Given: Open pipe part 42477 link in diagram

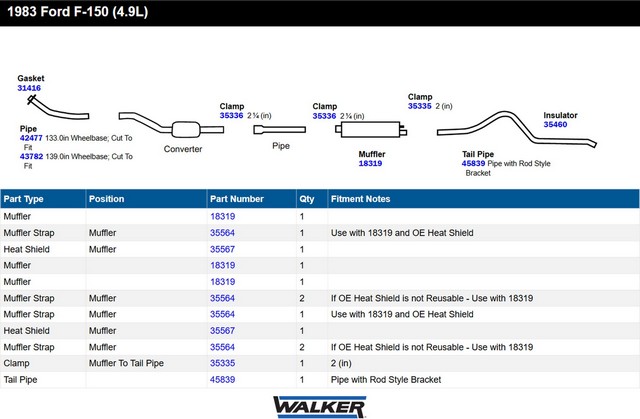Looking at the screenshot, I should (x=31, y=138).
